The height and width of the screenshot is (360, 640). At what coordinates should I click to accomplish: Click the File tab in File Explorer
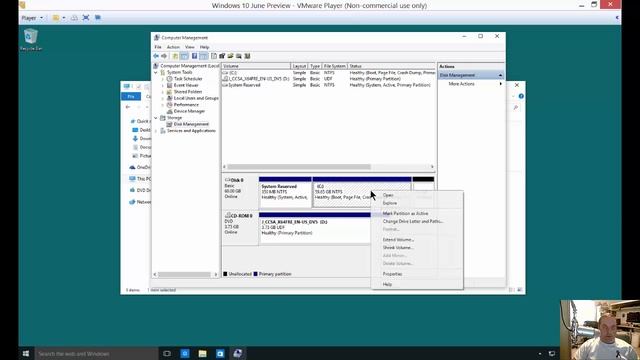point(131,96)
